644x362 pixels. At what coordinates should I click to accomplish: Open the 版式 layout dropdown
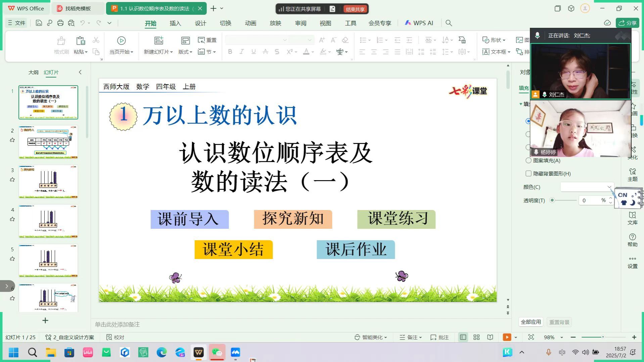tap(185, 52)
